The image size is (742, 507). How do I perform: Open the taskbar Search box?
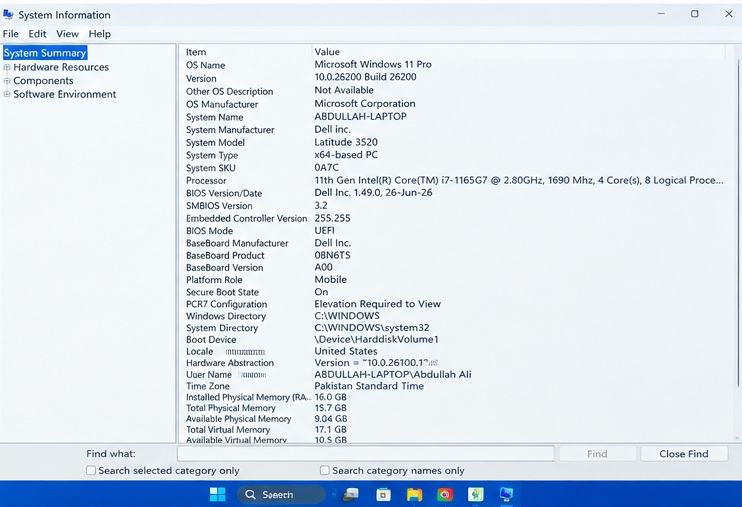click(281, 495)
